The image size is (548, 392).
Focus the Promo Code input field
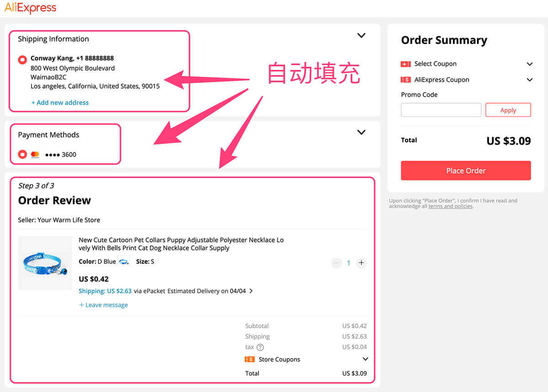[x=441, y=110]
